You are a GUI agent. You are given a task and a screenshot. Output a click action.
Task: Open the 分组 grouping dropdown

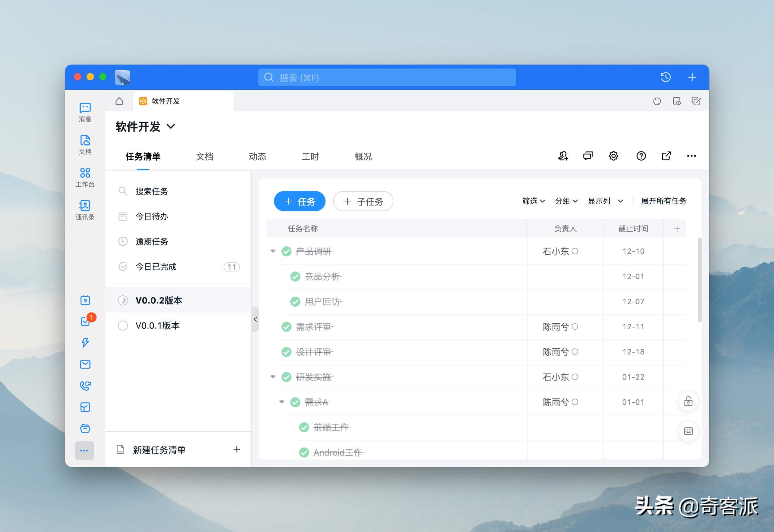coord(566,201)
